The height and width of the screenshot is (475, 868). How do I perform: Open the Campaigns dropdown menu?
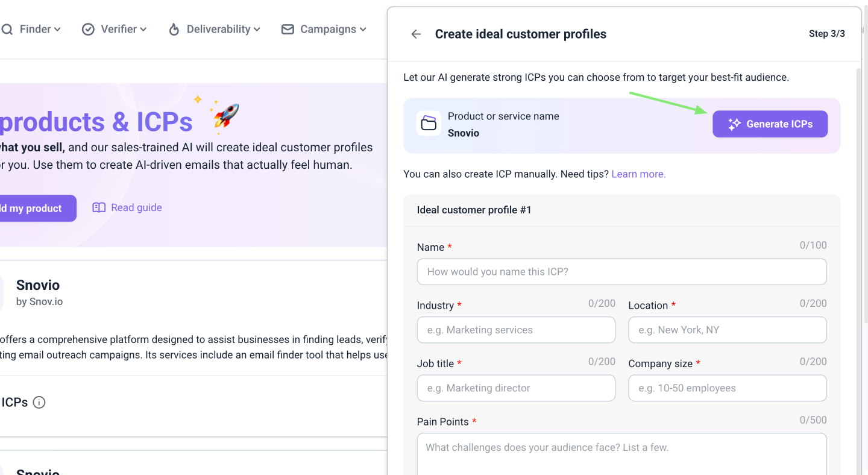click(x=324, y=29)
